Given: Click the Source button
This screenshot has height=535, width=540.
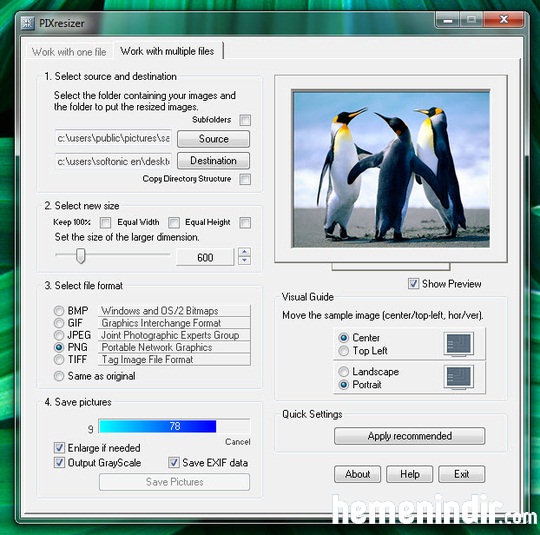Looking at the screenshot, I should click(x=213, y=139).
